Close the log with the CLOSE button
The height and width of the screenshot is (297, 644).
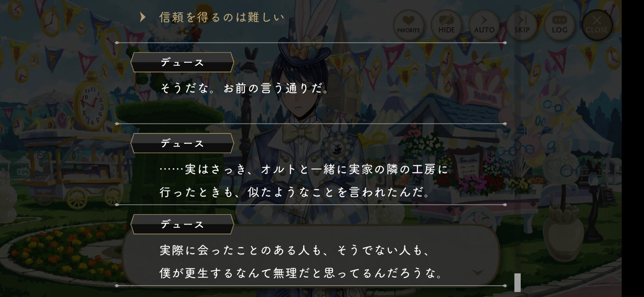(597, 25)
